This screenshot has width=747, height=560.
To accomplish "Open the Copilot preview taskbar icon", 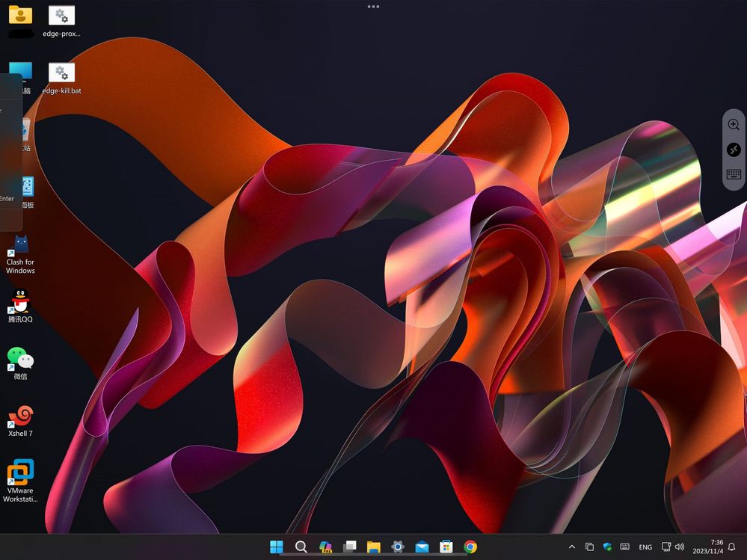I will 325,547.
